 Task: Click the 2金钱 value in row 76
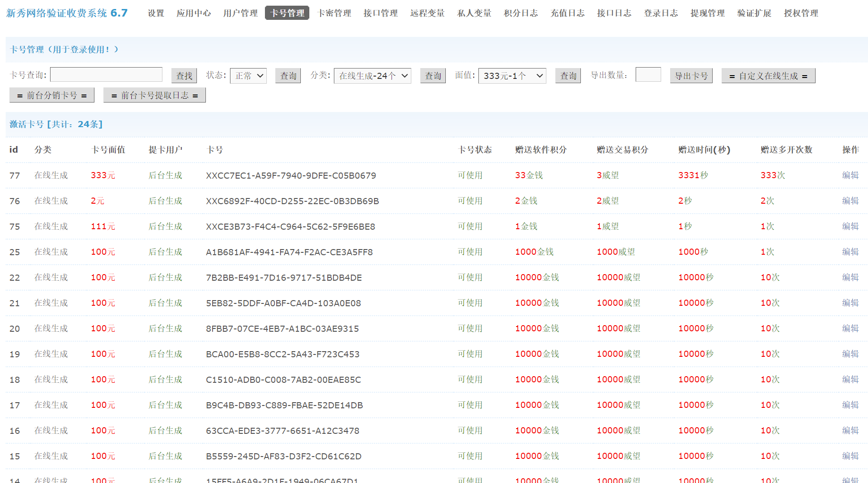[526, 201]
